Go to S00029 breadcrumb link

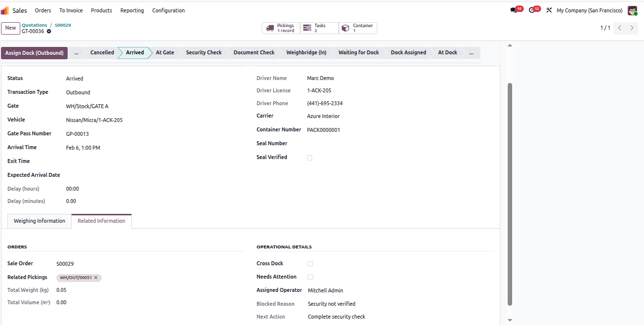pos(63,25)
